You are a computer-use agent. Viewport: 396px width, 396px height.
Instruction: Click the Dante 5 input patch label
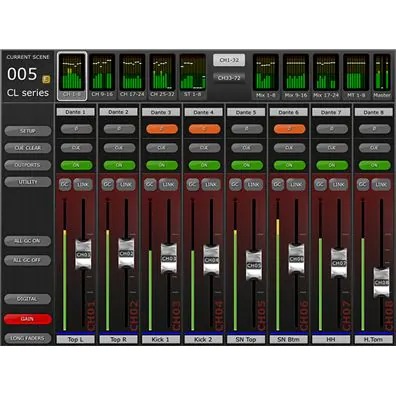click(246, 112)
